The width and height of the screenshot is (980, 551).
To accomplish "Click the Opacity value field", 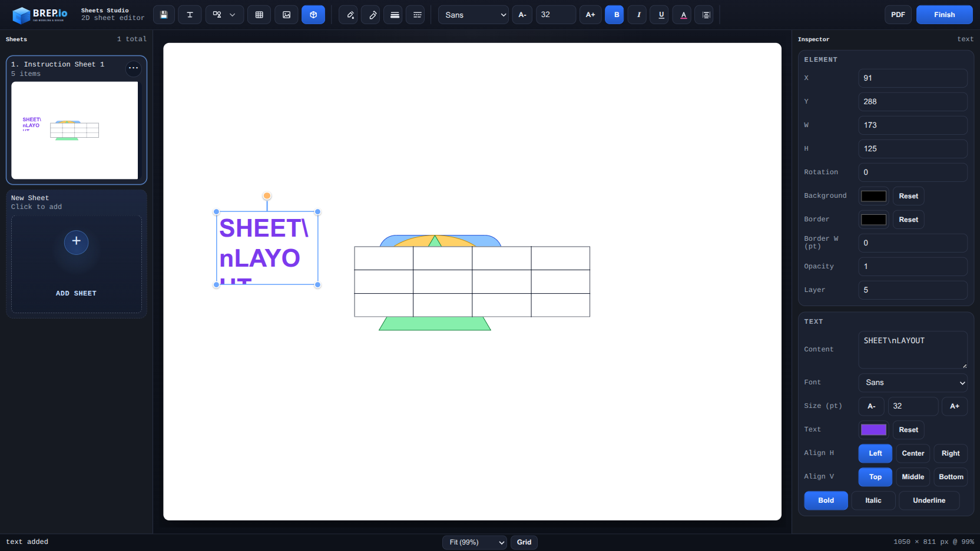I will coord(912,267).
